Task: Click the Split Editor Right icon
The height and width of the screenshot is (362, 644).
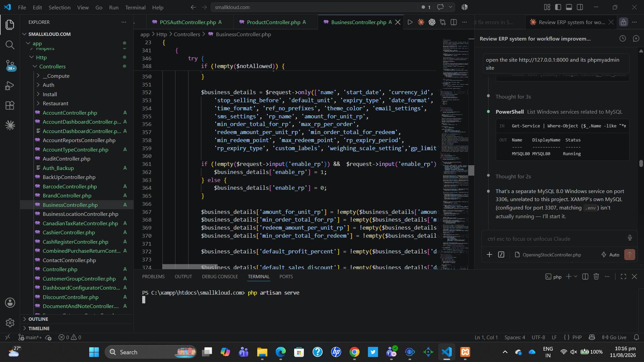Action: 454,22
